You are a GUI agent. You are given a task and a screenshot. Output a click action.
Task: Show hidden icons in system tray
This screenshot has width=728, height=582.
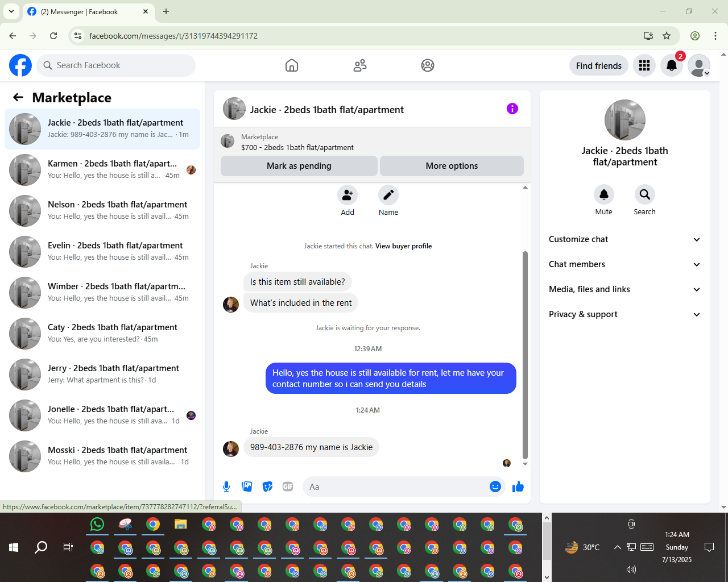tap(617, 547)
